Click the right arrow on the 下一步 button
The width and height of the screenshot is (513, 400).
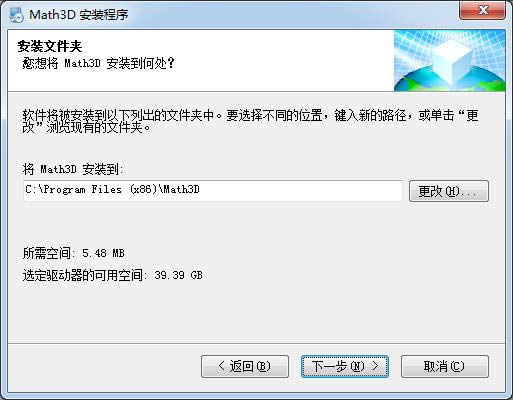(376, 366)
